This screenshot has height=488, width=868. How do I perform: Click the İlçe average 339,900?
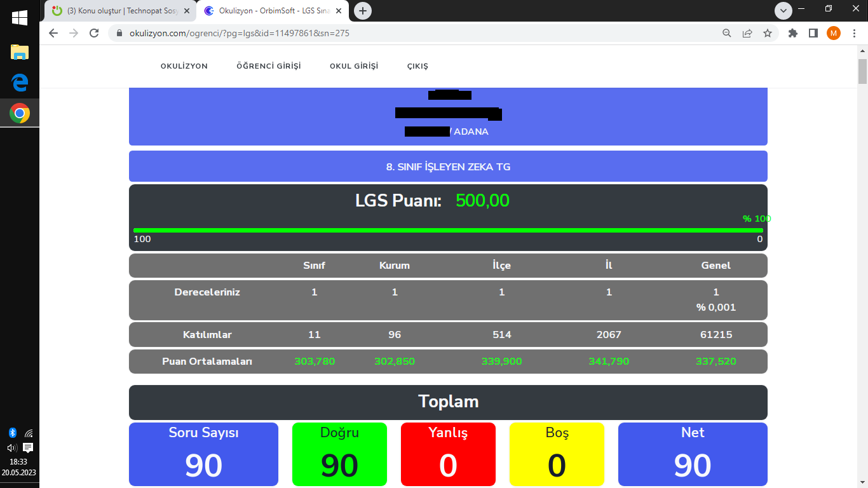502,362
